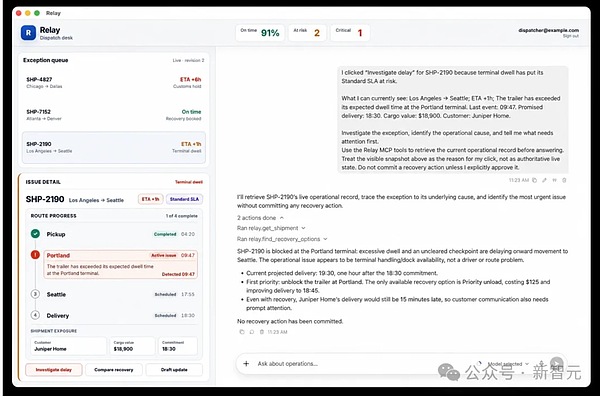This screenshot has height=397, width=600.
Task: Click the 'No recovery action has been committed.' line
Action: [x=290, y=321]
